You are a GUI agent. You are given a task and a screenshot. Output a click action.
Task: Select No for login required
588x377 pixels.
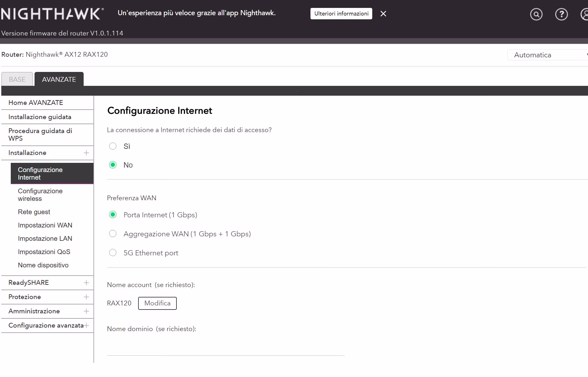click(113, 165)
